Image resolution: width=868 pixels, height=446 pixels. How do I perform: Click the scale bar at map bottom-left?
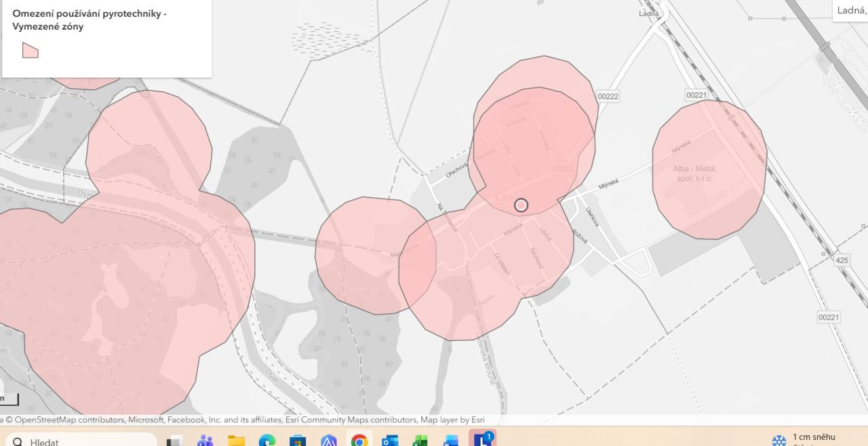click(x=8, y=399)
